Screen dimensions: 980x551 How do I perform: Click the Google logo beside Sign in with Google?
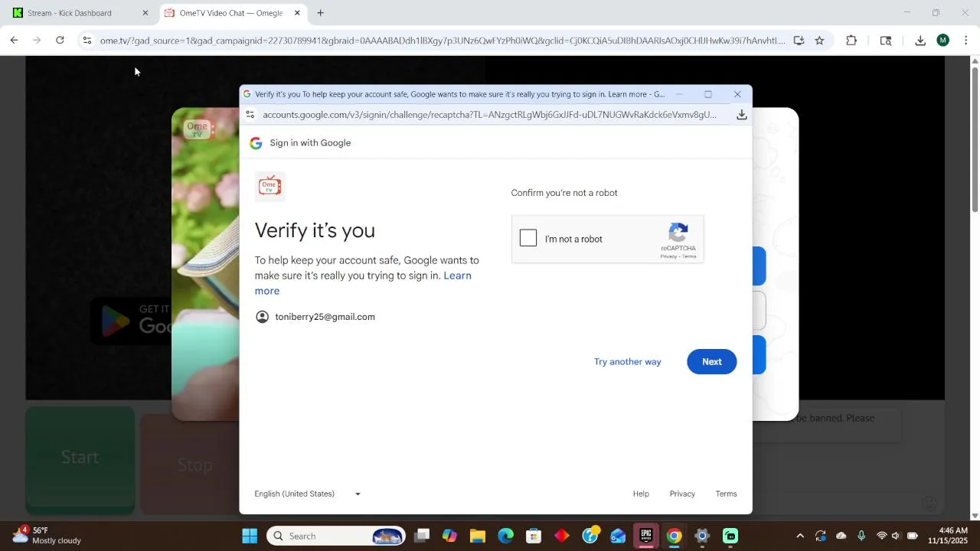pyautogui.click(x=256, y=143)
